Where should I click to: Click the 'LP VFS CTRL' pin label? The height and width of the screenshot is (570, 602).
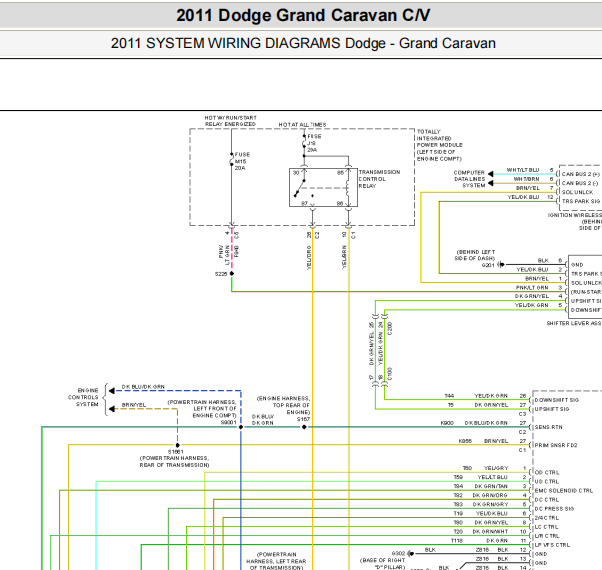tap(552, 545)
